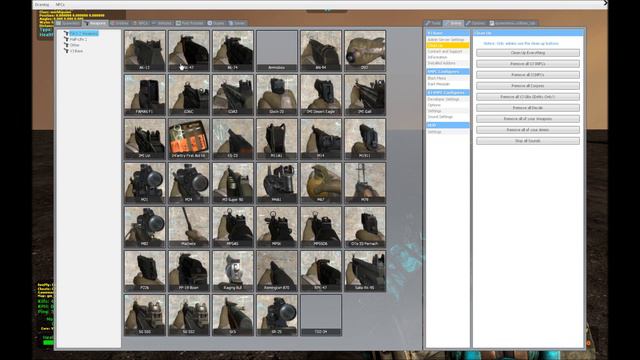Click the Remove all Decals button

tap(528, 108)
